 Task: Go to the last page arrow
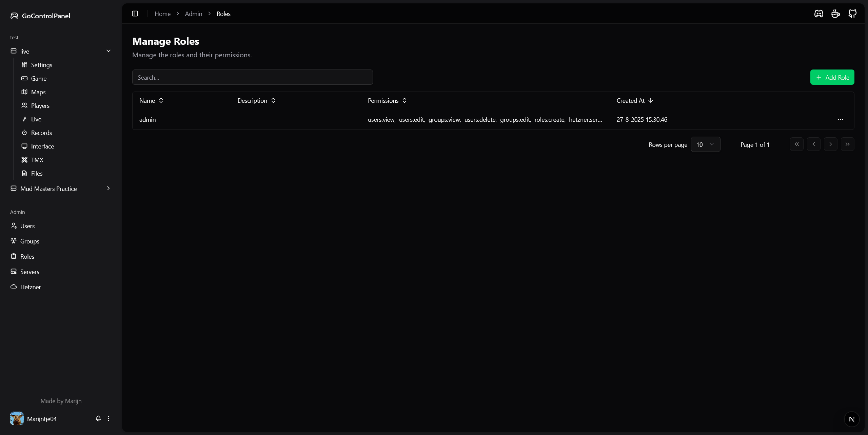(x=847, y=144)
